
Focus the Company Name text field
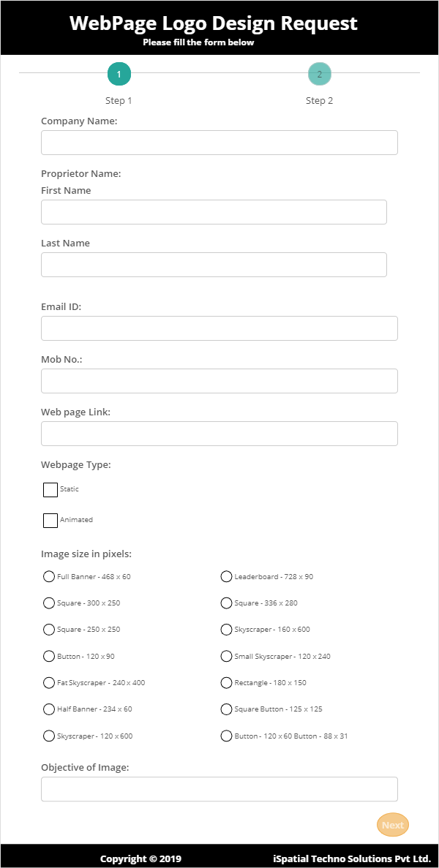coord(219,143)
